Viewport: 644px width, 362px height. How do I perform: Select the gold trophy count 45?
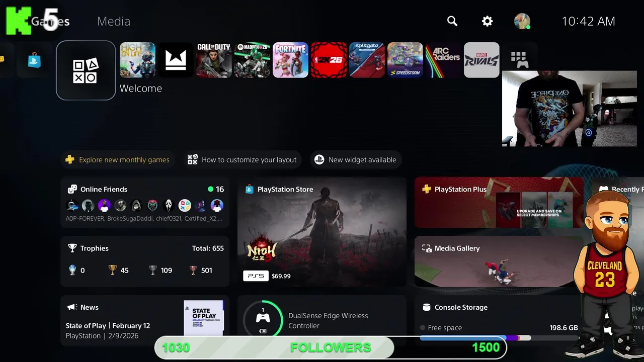pyautogui.click(x=119, y=270)
